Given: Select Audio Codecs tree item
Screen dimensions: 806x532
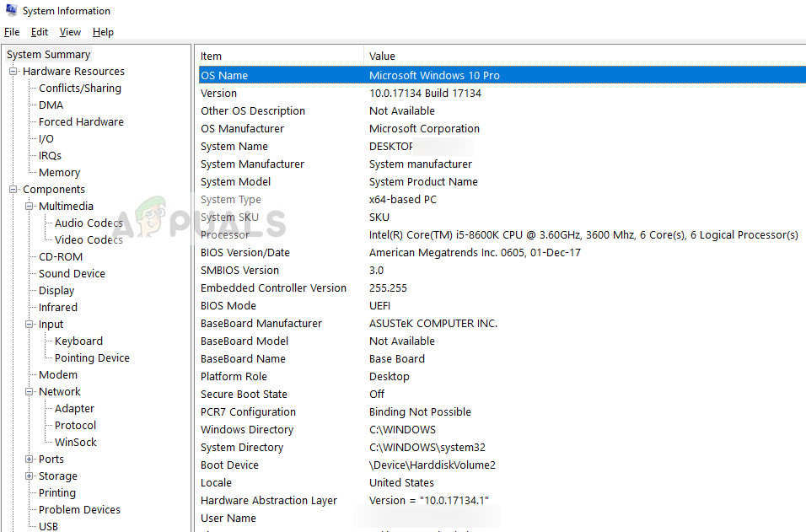Looking at the screenshot, I should (89, 223).
